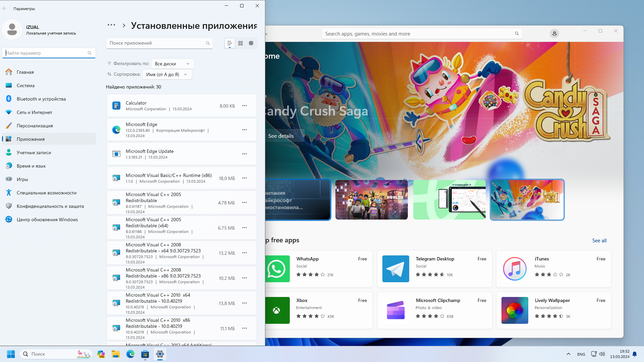Open the network icon in system tray
This screenshot has height=362, width=644.
[594, 354]
